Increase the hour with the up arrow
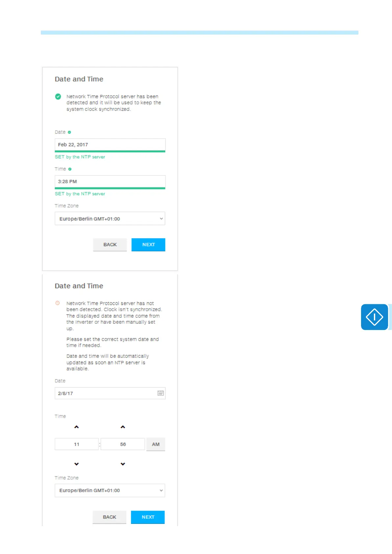The image size is (392, 554). [77, 427]
